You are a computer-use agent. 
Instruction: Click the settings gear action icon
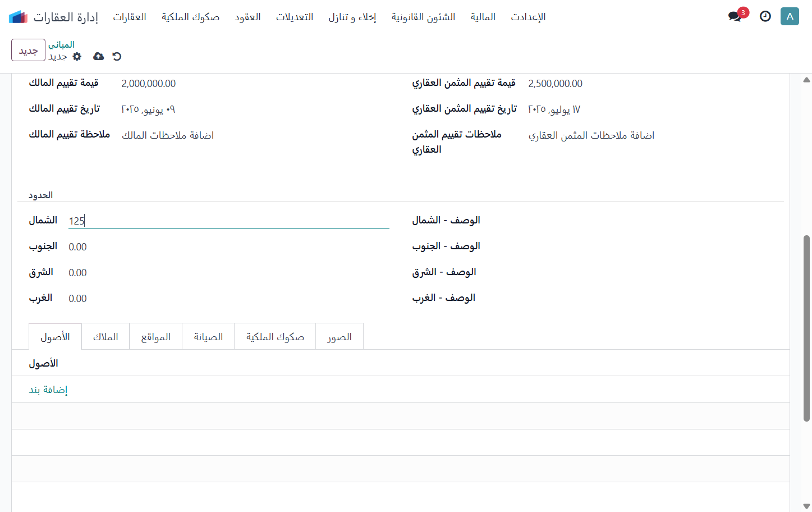pyautogui.click(x=77, y=56)
